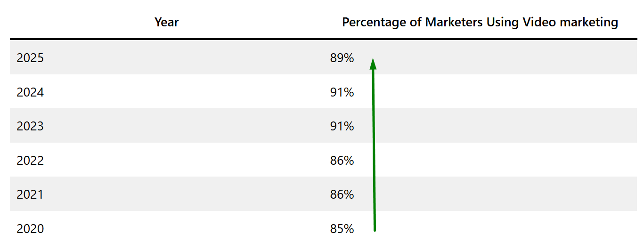Click the green arrow's arrowhead tip

coord(373,60)
